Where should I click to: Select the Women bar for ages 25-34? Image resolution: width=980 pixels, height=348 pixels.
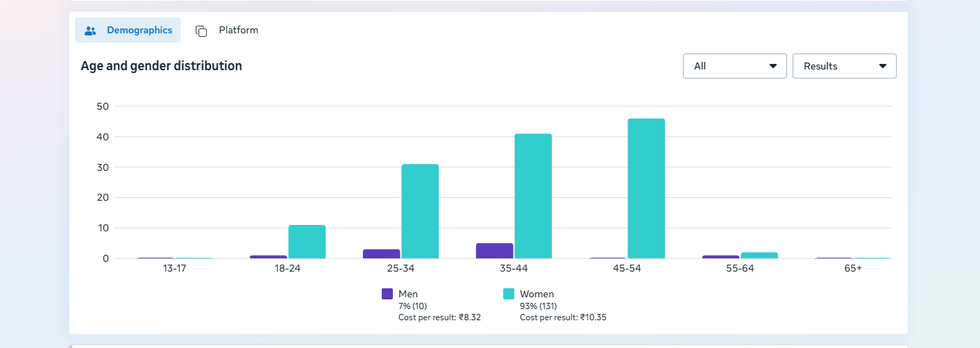point(420,211)
